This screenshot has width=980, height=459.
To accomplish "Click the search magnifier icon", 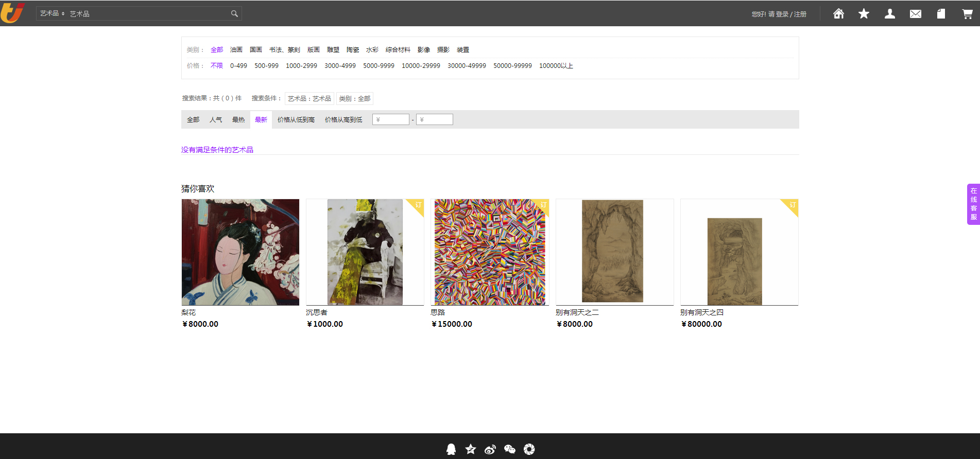I will click(x=234, y=14).
